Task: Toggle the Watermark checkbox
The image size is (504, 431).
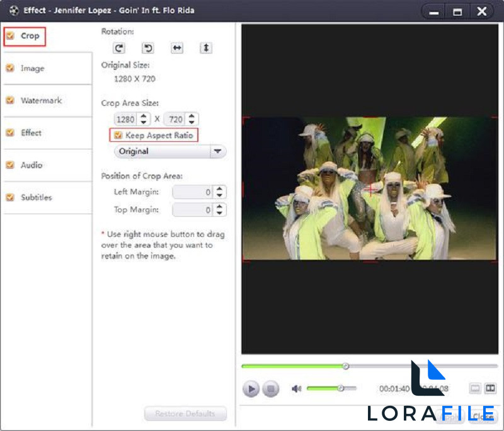Action: pyautogui.click(x=10, y=100)
